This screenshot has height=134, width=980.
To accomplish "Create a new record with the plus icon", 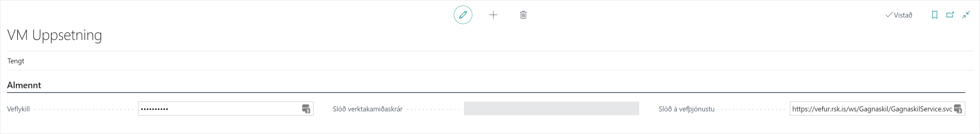I will click(493, 15).
